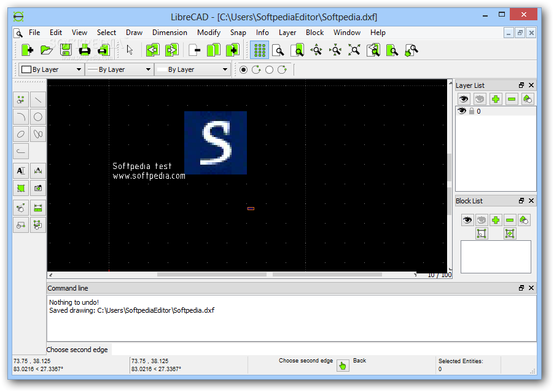Open the select tools menu
Screen dimensions: 554x392
(x=38, y=225)
